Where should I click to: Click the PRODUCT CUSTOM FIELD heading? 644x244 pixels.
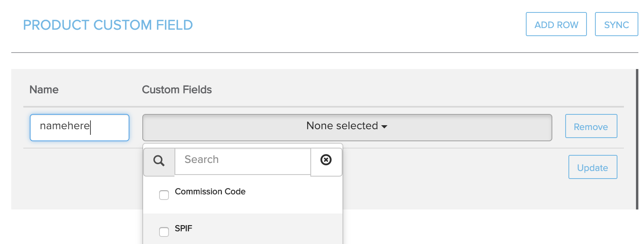108,25
